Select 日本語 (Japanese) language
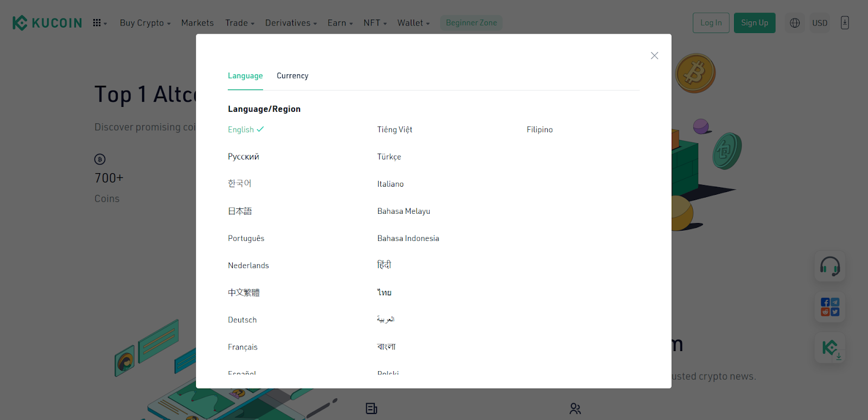This screenshot has height=420, width=868. [240, 211]
